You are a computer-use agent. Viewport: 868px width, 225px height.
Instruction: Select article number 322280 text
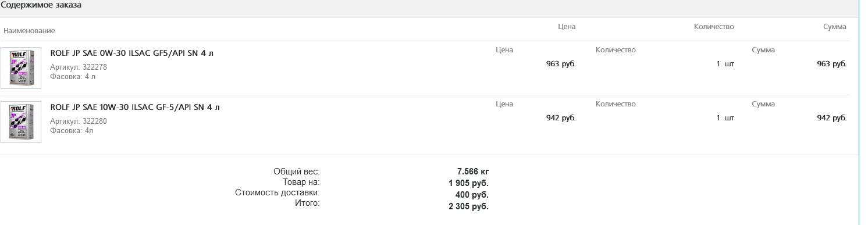tap(95, 122)
